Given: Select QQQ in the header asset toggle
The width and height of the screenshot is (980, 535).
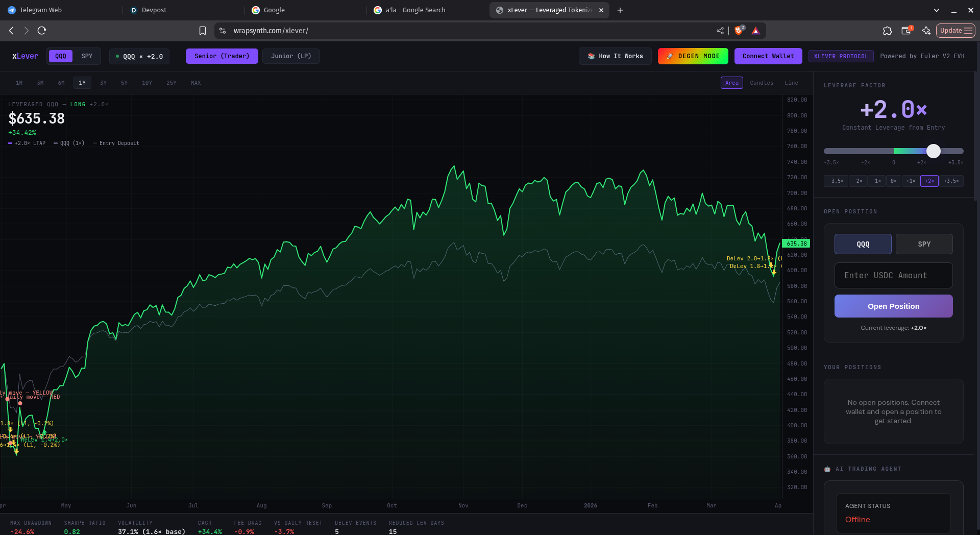Looking at the screenshot, I should coord(61,56).
